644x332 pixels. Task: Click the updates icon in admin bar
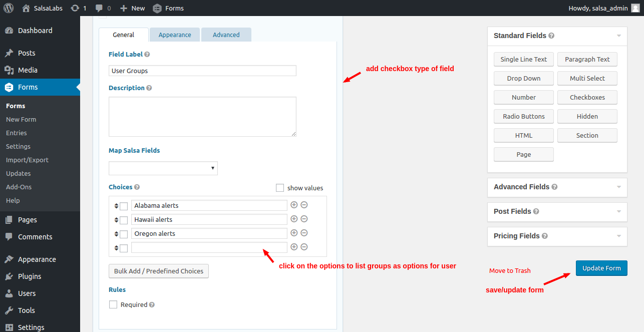pyautogui.click(x=75, y=8)
